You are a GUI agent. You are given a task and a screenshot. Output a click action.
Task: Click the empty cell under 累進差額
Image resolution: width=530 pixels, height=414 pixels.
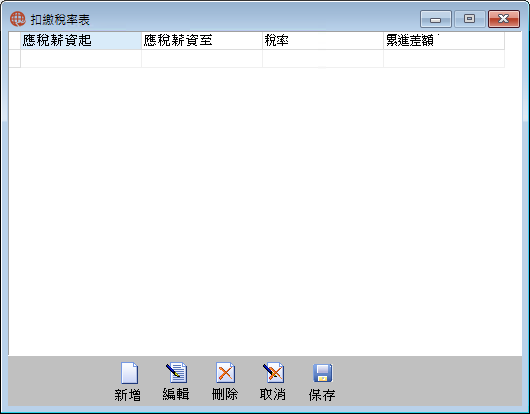[x=444, y=58]
